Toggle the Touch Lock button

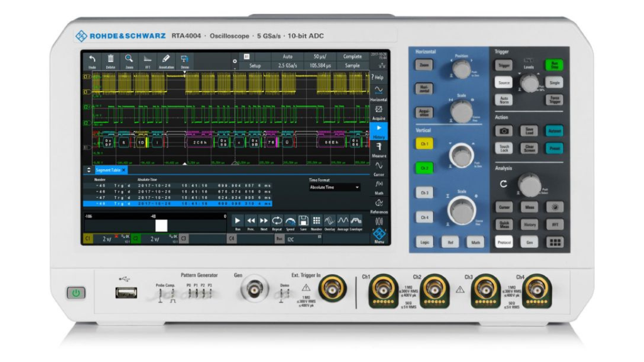tap(504, 148)
